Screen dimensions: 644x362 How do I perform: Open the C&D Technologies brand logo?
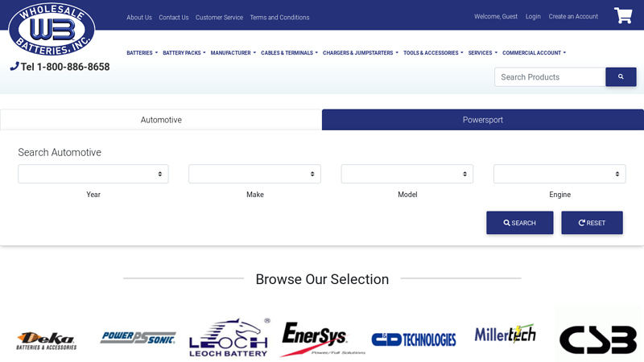coord(414,339)
